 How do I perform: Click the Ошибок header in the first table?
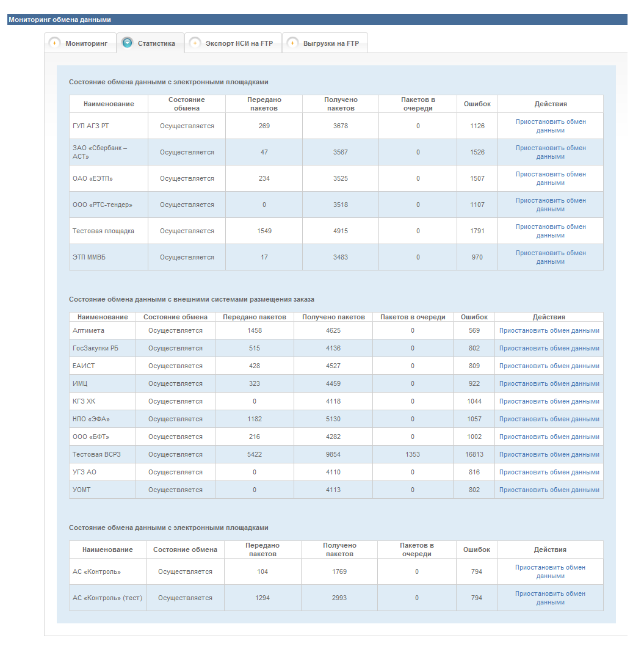tap(477, 104)
